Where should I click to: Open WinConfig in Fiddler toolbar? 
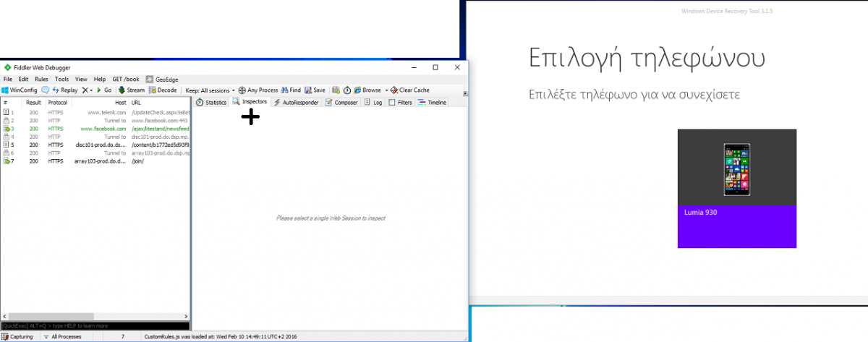[x=20, y=90]
